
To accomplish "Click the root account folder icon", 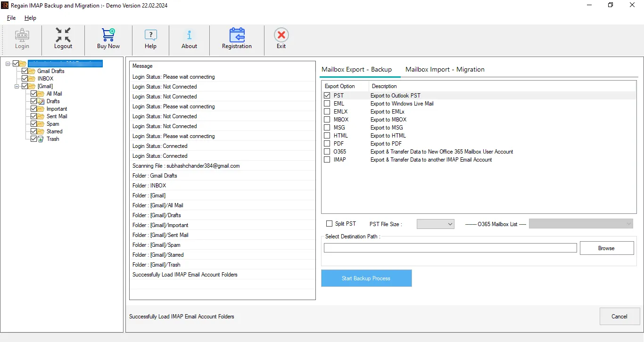I will (23, 64).
